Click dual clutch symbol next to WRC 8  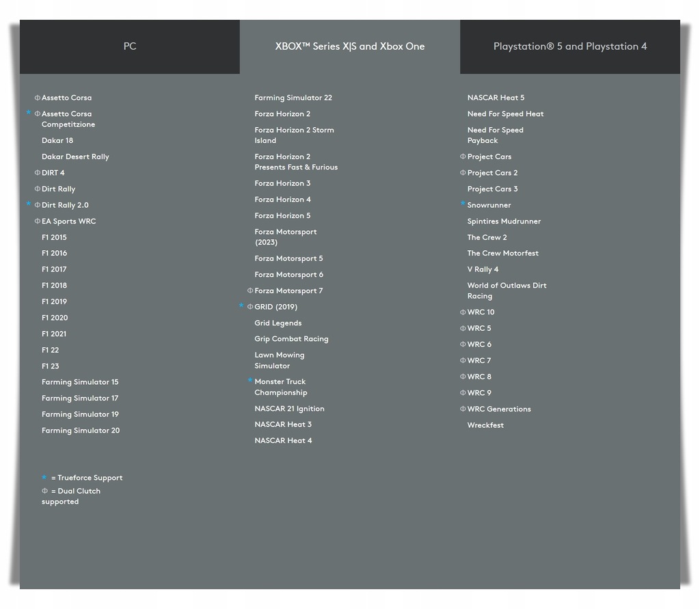point(463,377)
